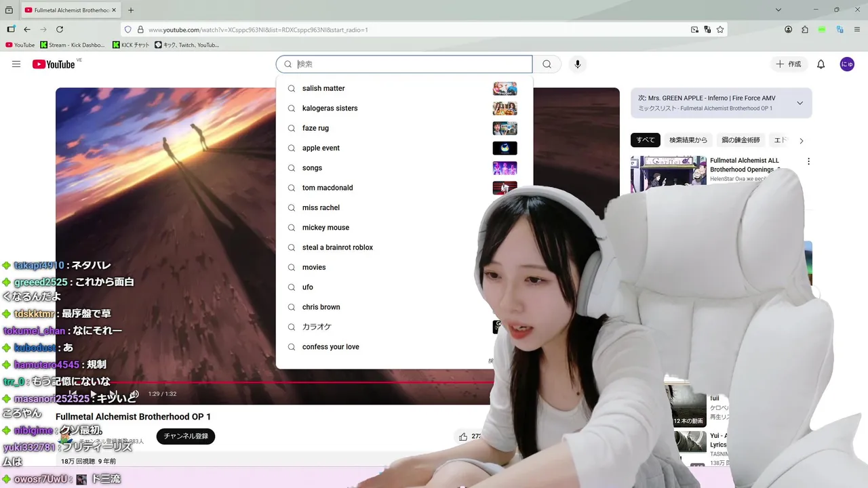Open the browser extensions puzzle icon
Screen dimensions: 868x488
tap(805, 30)
